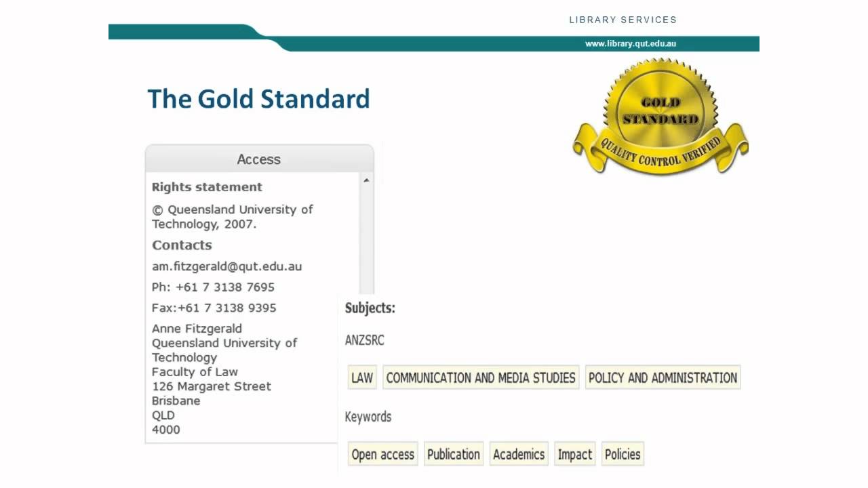The height and width of the screenshot is (488, 868).
Task: Click the Brisbane address line
Action: 176,401
